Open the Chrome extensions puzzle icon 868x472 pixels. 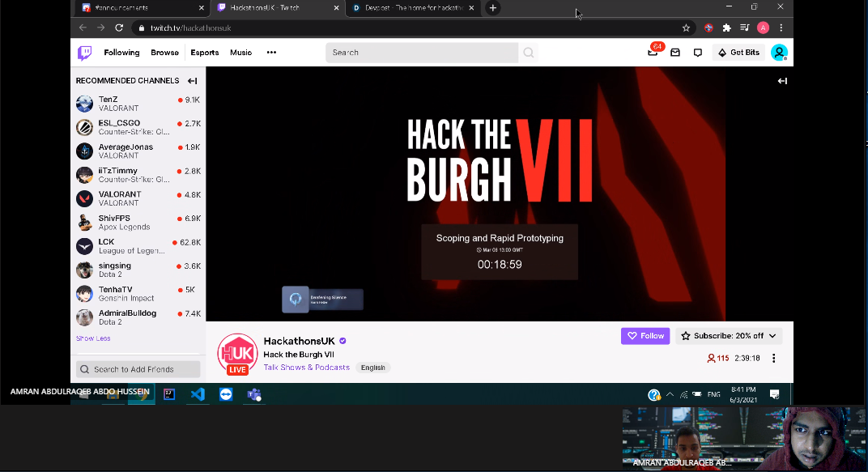tap(727, 28)
